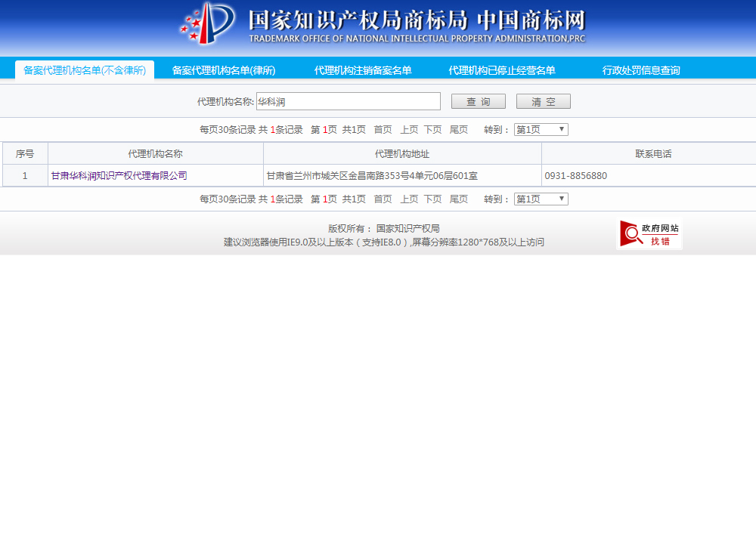
Task: Click the 清空 clear button
Action: (x=544, y=102)
